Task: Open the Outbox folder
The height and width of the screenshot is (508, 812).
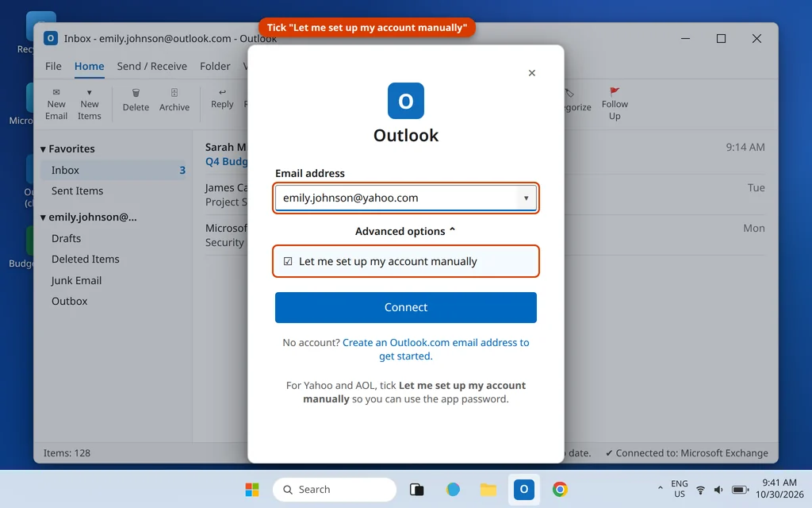Action: [70, 301]
